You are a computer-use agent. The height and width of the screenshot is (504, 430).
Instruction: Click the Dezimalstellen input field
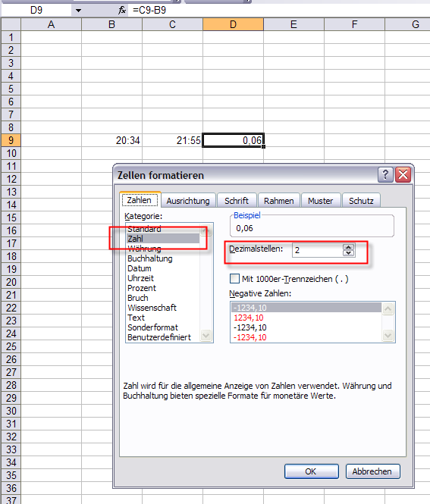(317, 250)
